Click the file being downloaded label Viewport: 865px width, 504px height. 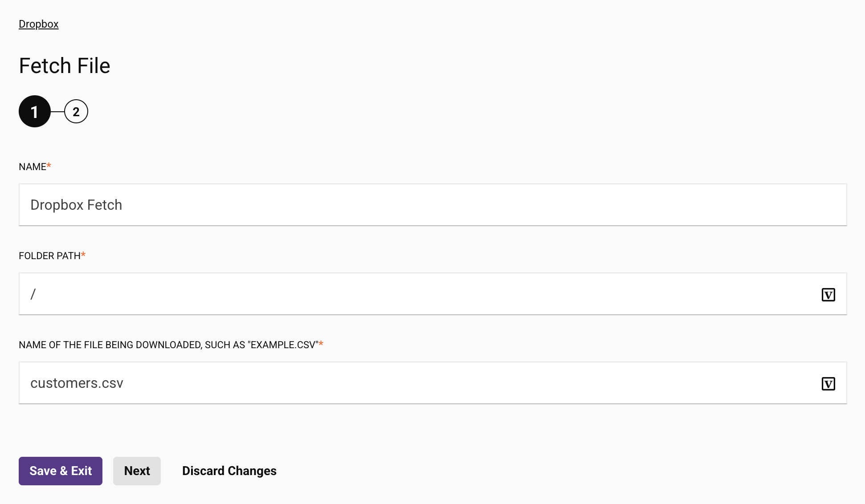[x=168, y=345]
